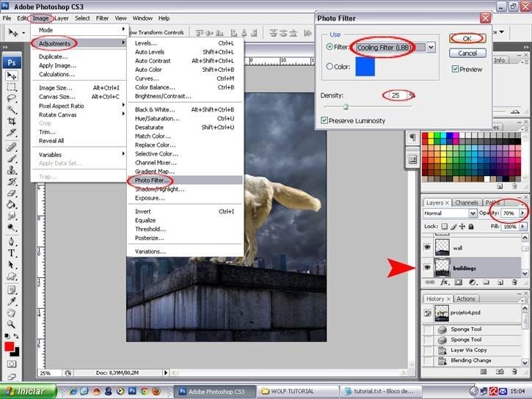Viewport: 532px width, 399px height.
Task: Select the Lasso tool
Action: tap(12, 98)
